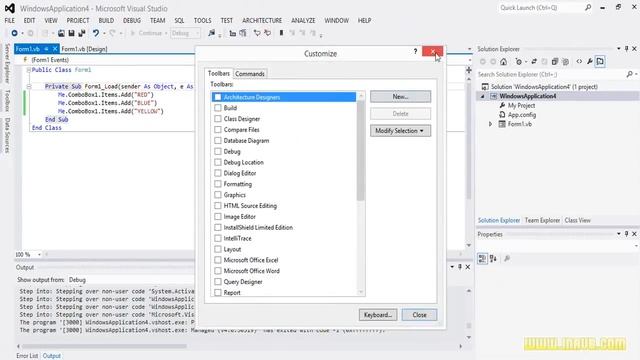Viewport: 640px width, 360px height.
Task: Click the Undo arrow icon
Action: (x=96, y=33)
